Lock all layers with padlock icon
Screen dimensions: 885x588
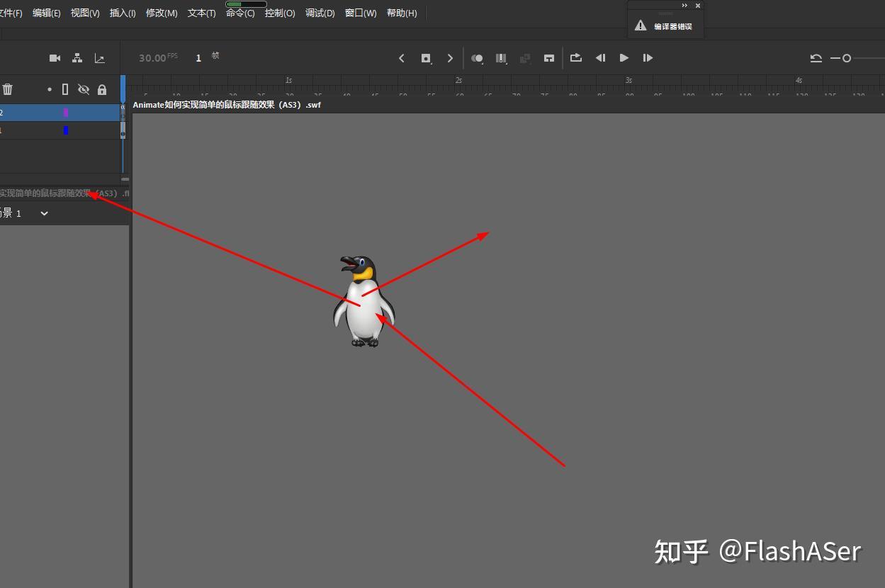(x=102, y=89)
